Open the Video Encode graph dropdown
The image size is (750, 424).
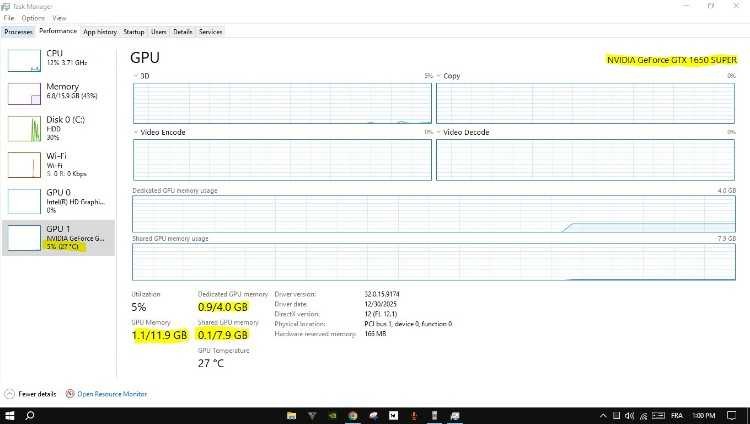[136, 132]
